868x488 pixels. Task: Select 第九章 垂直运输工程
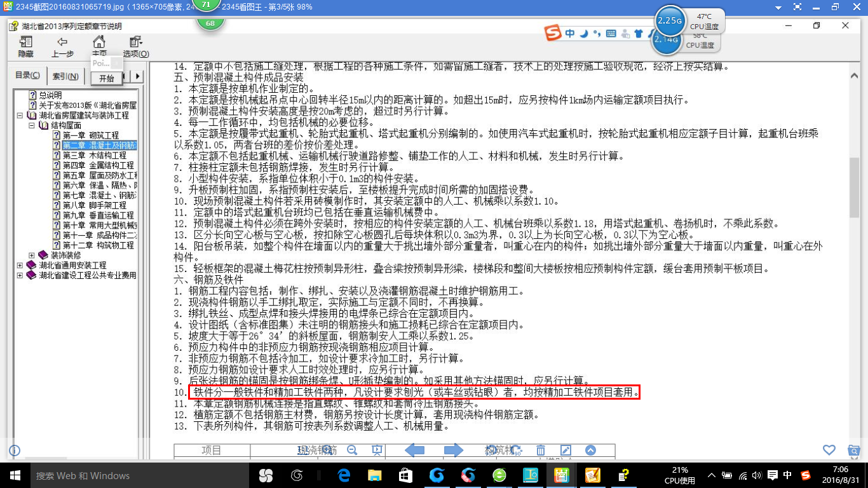point(98,215)
